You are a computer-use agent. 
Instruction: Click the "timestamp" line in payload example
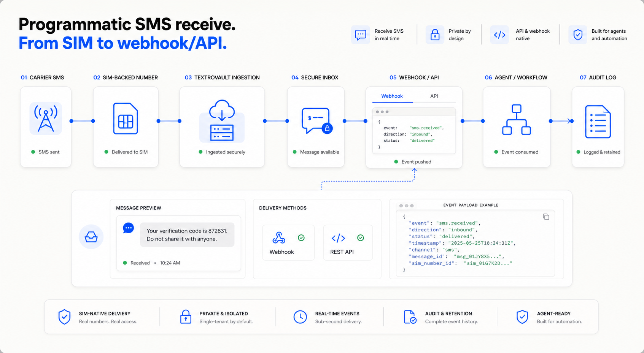(462, 243)
